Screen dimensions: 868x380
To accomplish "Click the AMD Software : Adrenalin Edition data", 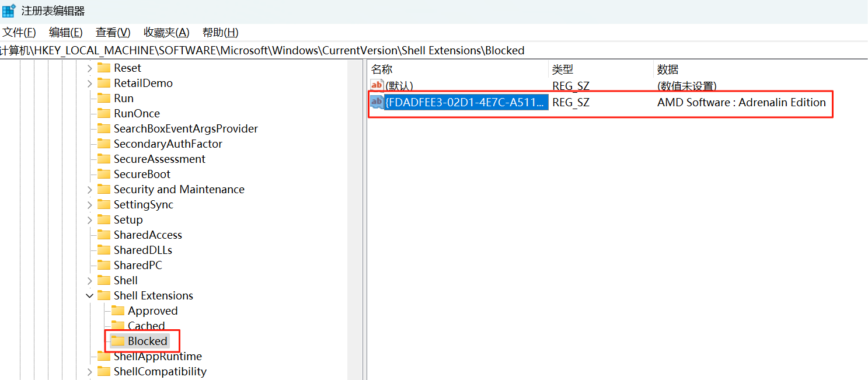I will (741, 102).
